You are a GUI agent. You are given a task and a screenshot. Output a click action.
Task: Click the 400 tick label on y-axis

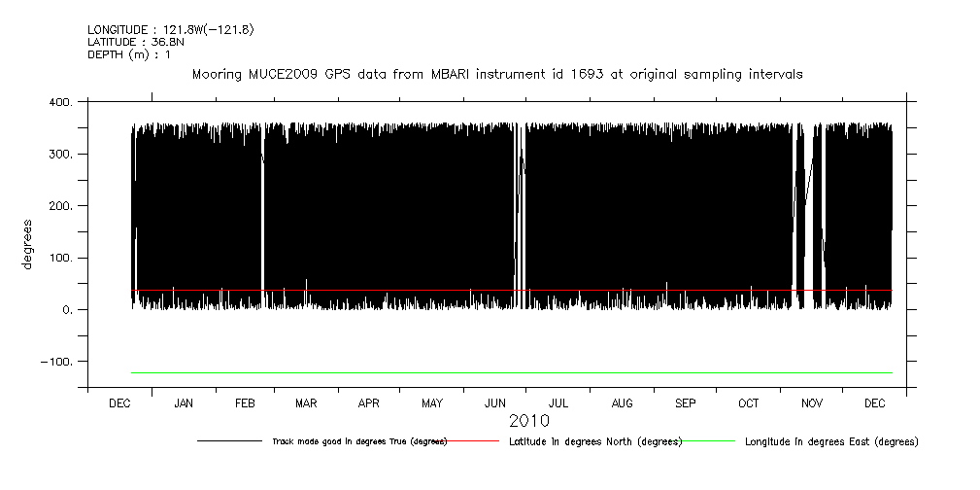59,103
